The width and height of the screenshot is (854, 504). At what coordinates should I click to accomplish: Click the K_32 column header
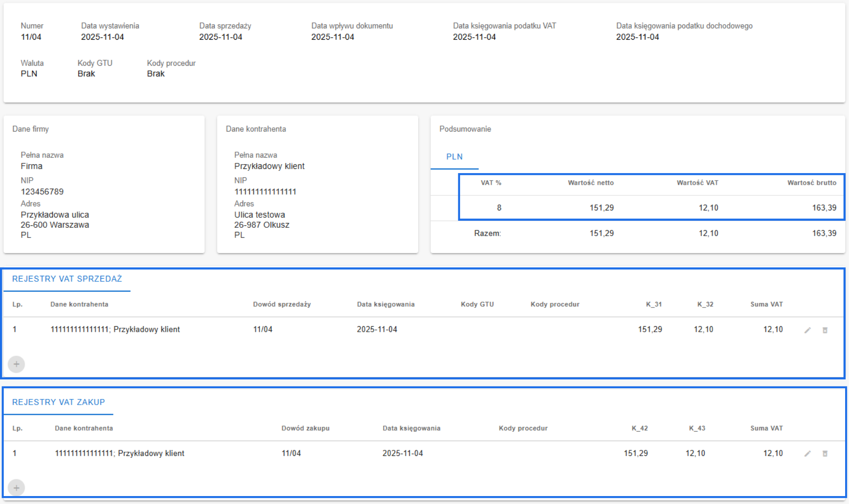click(x=705, y=304)
